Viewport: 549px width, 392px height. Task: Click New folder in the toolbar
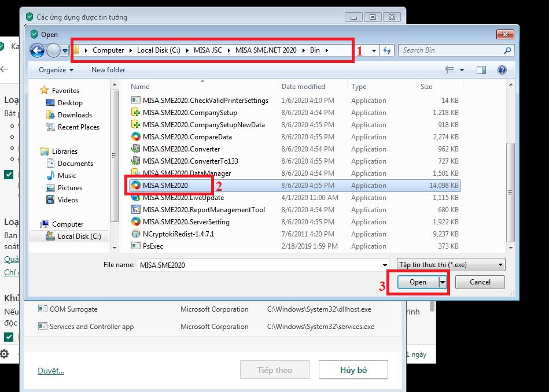[108, 70]
